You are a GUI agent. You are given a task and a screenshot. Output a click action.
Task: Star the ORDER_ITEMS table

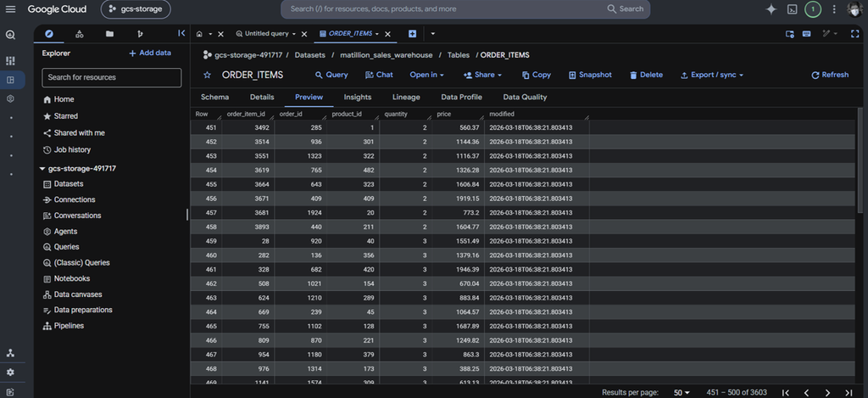(x=207, y=75)
